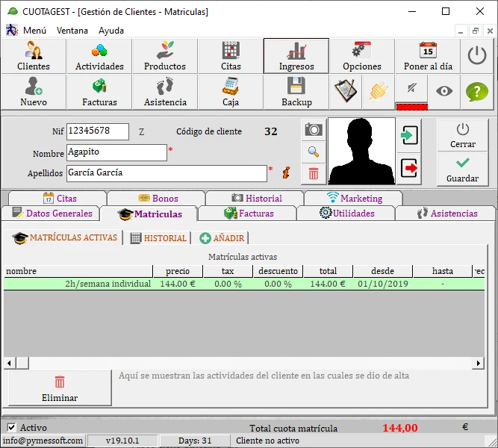The height and width of the screenshot is (448, 498).
Task: Toggle the eye visibility icon
Action: tap(444, 92)
